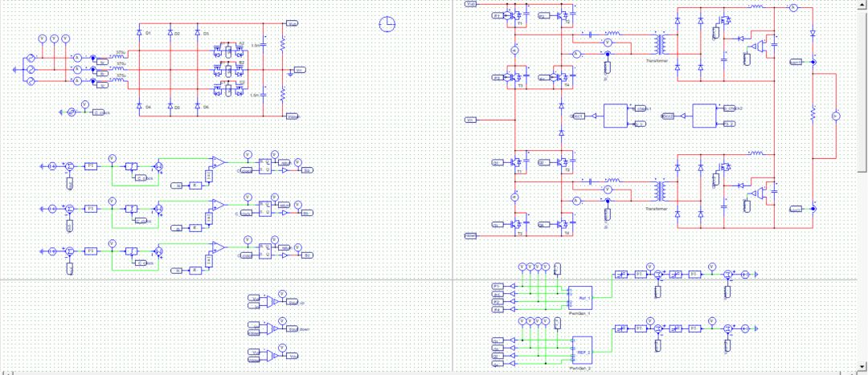Select the summing junction in first control row

tap(70, 166)
